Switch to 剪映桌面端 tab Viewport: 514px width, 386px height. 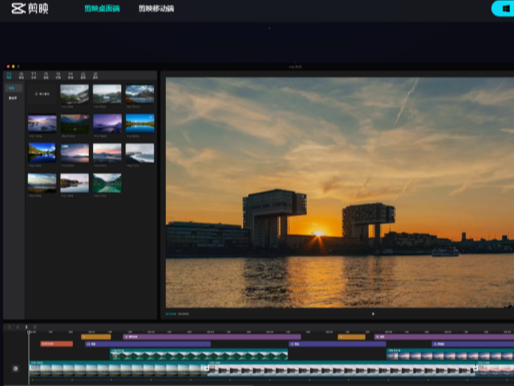102,8
